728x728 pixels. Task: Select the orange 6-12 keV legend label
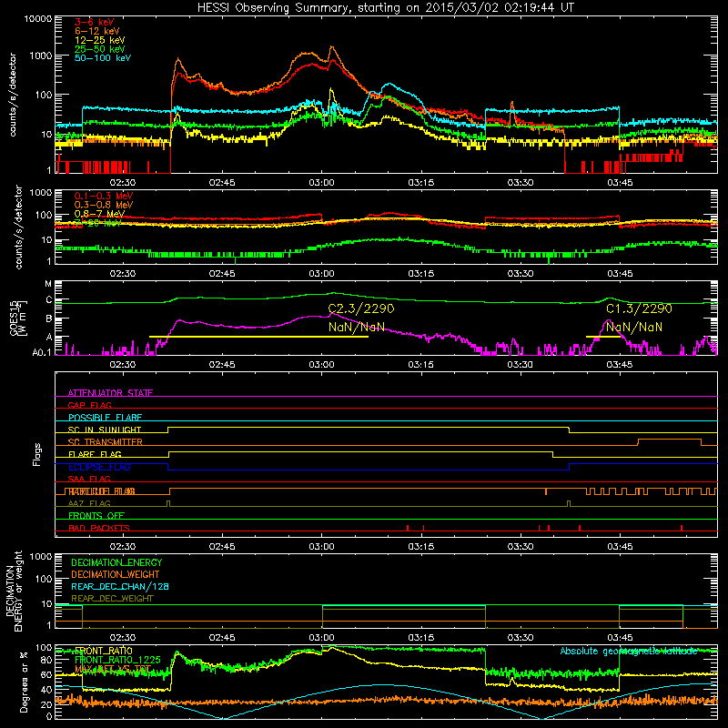click(96, 31)
